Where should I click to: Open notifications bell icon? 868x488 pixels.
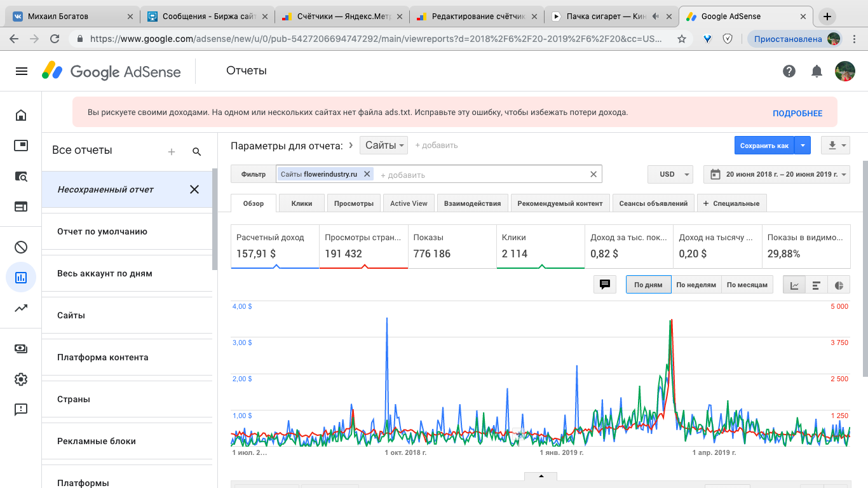click(x=817, y=71)
